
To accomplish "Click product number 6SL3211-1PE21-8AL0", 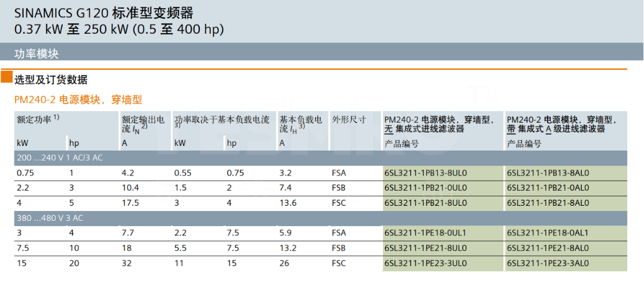I will [x=548, y=248].
